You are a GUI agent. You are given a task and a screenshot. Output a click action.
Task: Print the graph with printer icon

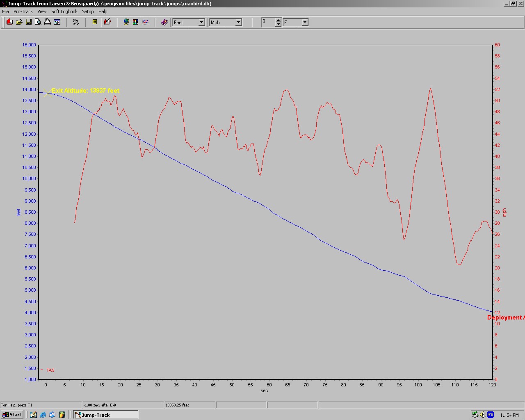48,22
